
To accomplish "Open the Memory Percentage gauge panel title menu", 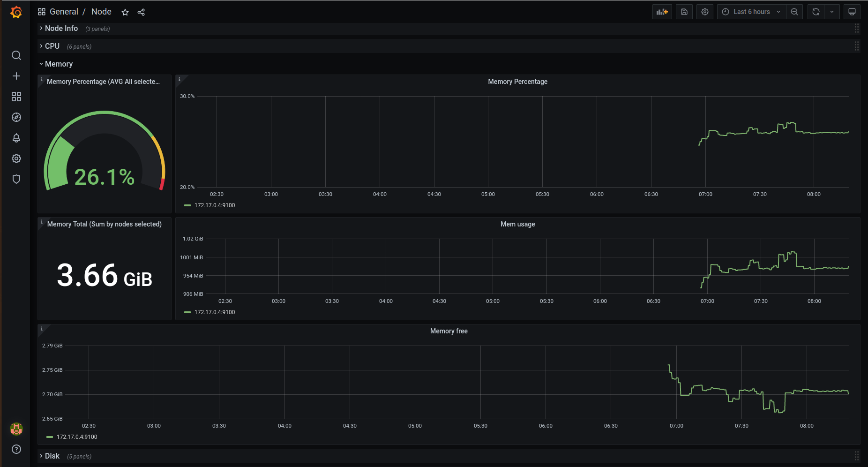I will [x=103, y=82].
